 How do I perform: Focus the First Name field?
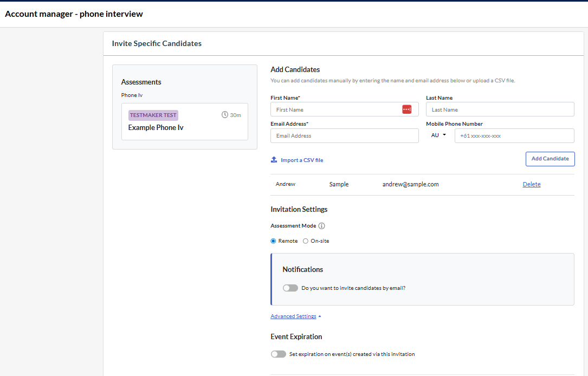[x=344, y=109]
